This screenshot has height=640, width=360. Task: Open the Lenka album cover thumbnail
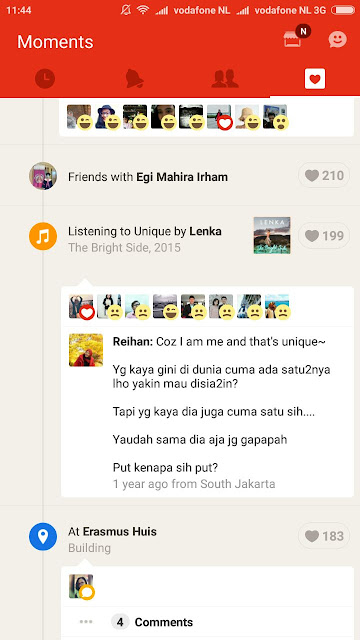272,236
